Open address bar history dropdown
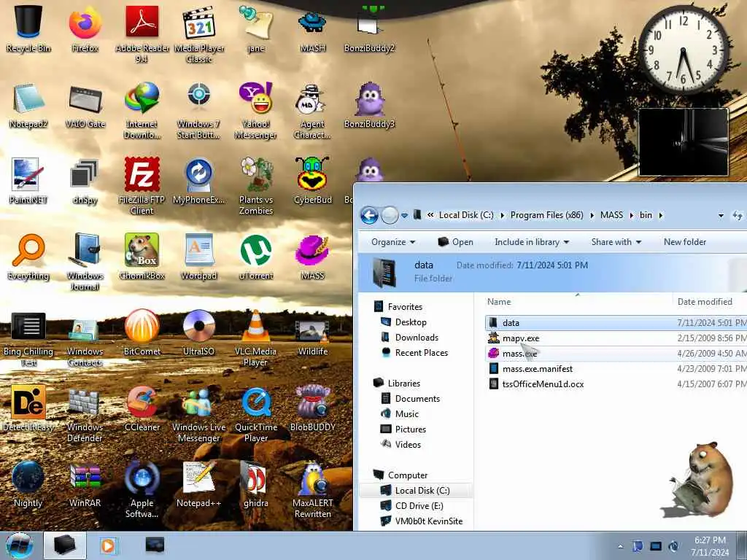 coord(721,216)
